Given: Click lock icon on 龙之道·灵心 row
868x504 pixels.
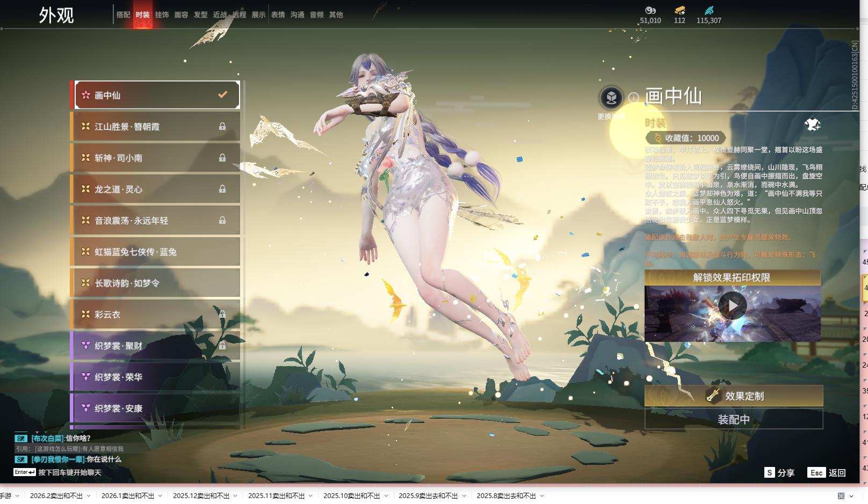Looking at the screenshot, I should tap(222, 189).
